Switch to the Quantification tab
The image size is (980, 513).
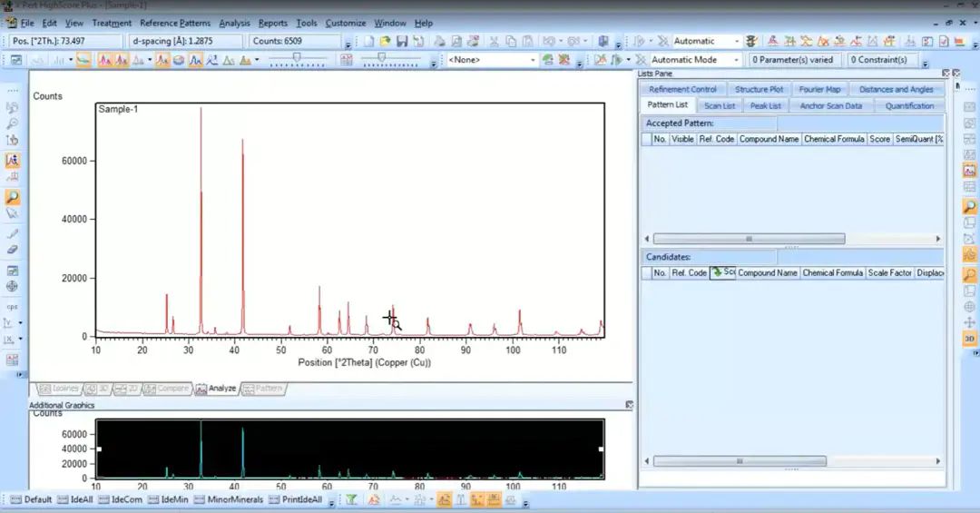tap(908, 105)
